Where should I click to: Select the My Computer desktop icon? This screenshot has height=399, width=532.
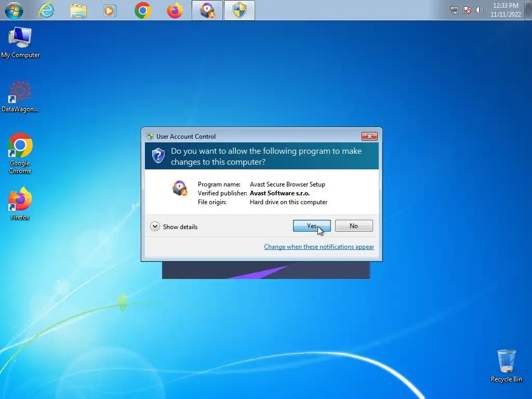[x=20, y=43]
